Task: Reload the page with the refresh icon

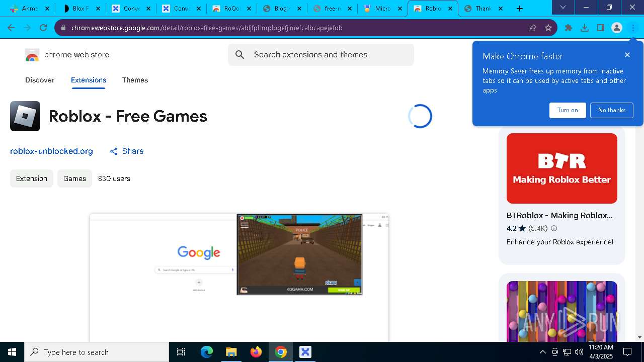Action: (43, 28)
